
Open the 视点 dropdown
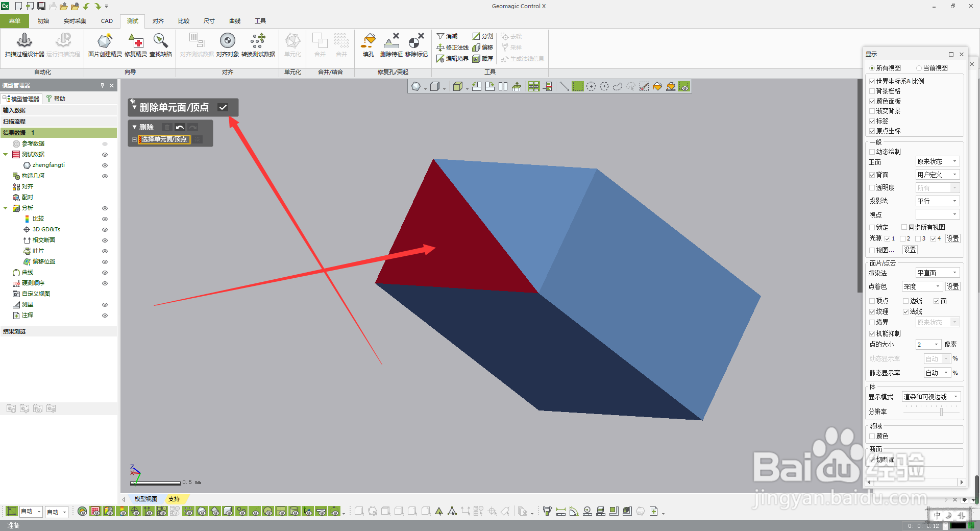(938, 214)
